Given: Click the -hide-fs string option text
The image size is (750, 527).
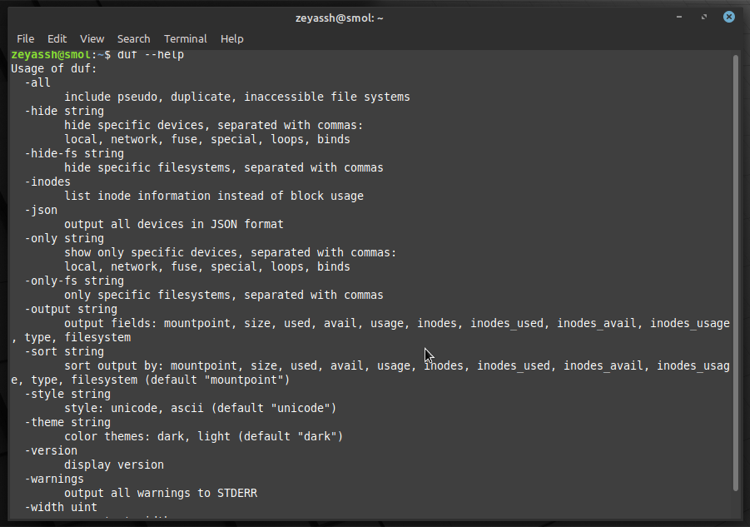Looking at the screenshot, I should 74,154.
